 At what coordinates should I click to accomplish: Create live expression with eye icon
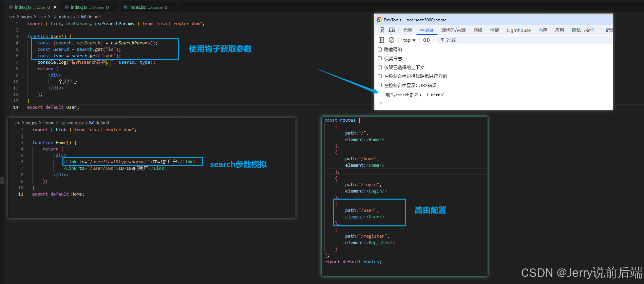click(427, 40)
